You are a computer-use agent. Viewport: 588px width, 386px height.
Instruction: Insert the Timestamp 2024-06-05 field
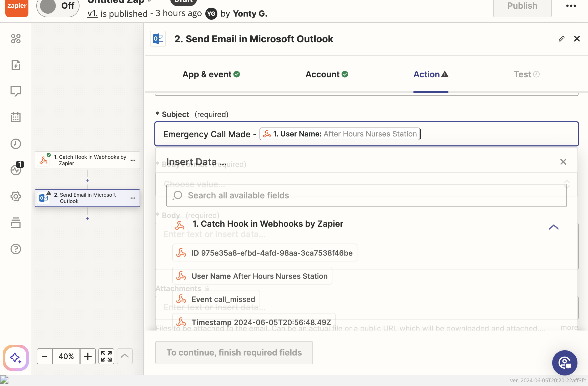coord(254,322)
